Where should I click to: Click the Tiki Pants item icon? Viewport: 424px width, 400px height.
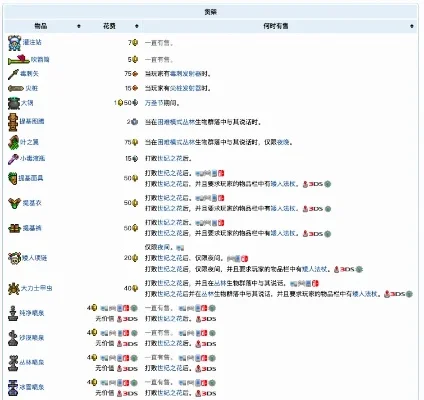pos(14,228)
